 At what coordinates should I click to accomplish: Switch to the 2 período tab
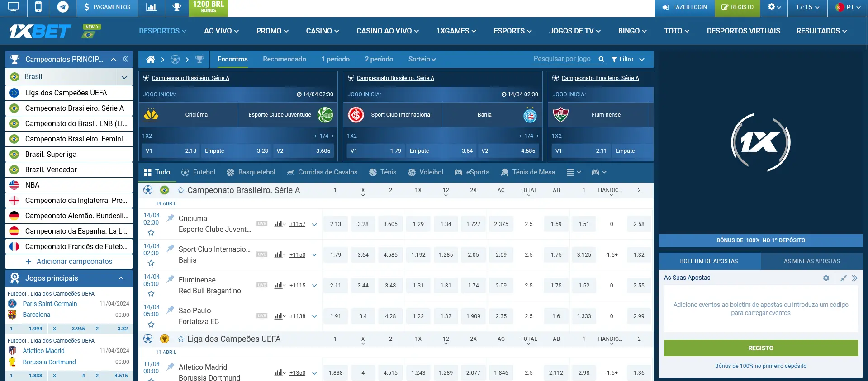point(379,59)
